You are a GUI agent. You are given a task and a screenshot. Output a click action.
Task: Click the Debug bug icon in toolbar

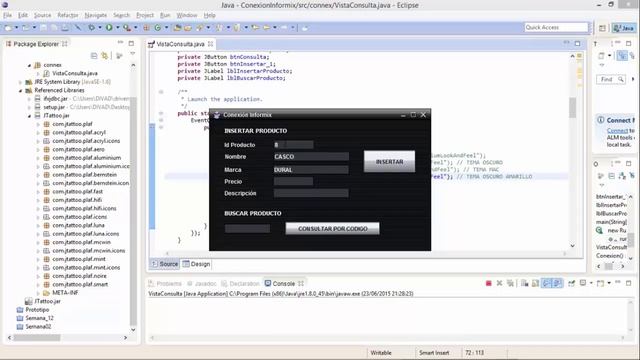tap(91, 28)
